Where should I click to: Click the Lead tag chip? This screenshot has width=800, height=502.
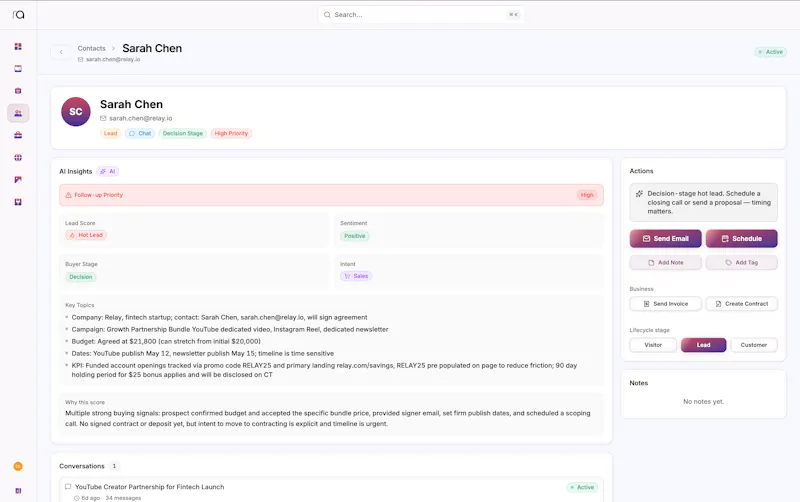[x=110, y=134]
